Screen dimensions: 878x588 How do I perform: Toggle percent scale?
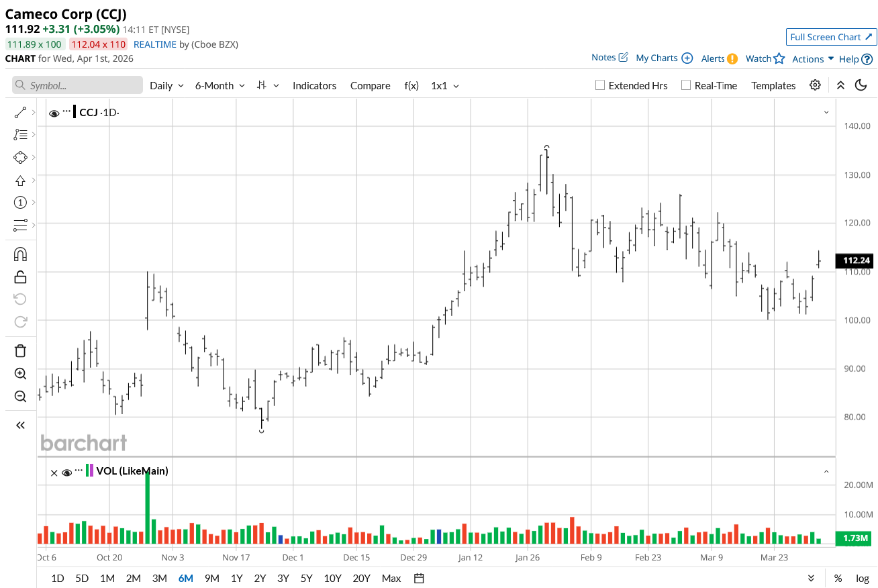838,578
